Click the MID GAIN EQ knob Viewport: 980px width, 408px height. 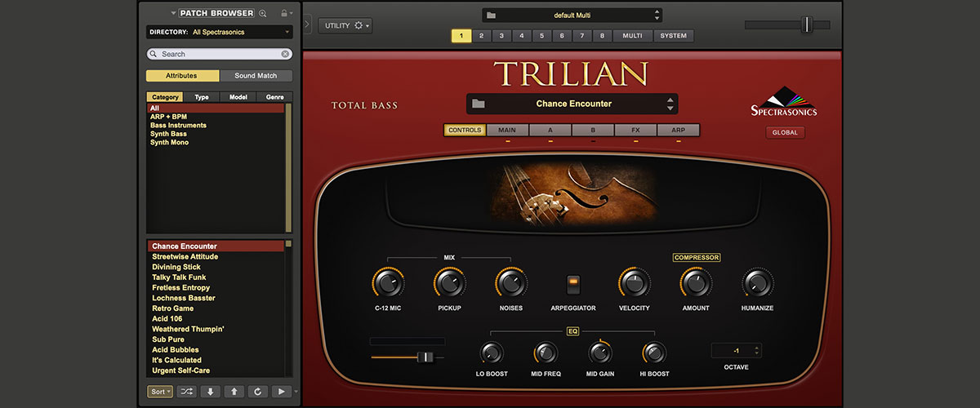(x=600, y=353)
